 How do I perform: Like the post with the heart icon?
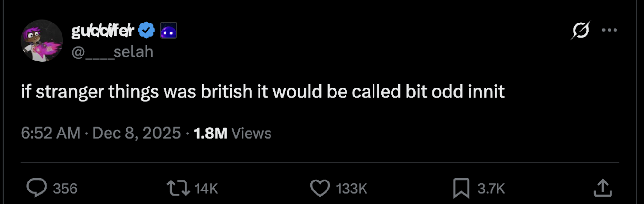coord(320,188)
